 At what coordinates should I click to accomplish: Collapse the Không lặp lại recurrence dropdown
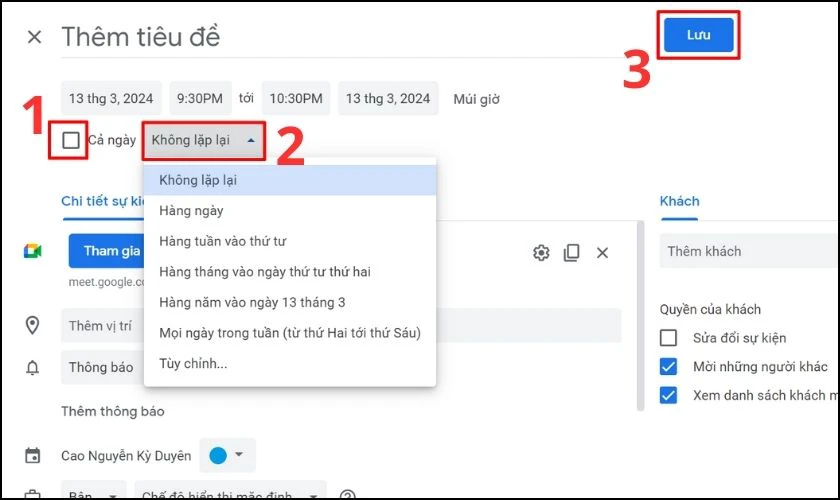pos(204,140)
